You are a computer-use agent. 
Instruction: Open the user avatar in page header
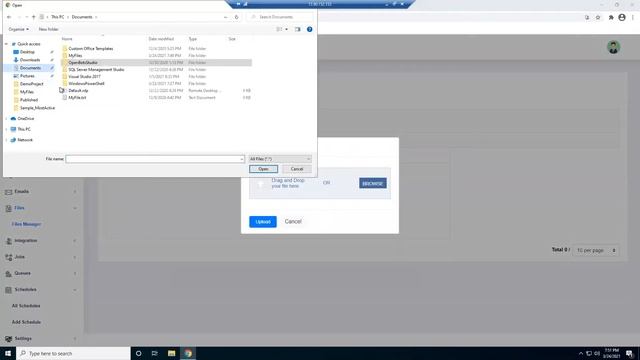click(613, 47)
